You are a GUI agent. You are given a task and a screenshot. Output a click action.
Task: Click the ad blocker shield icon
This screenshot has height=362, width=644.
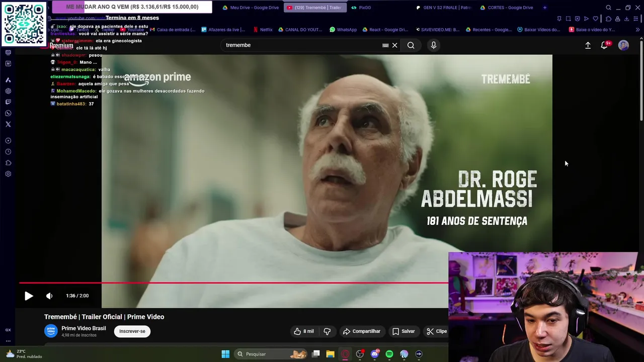click(577, 19)
